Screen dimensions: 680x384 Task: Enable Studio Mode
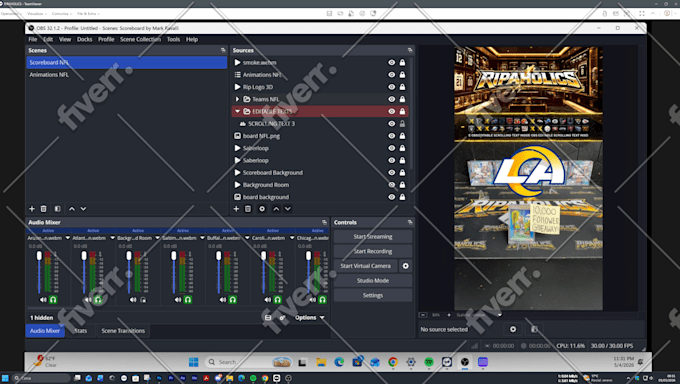[x=373, y=281]
